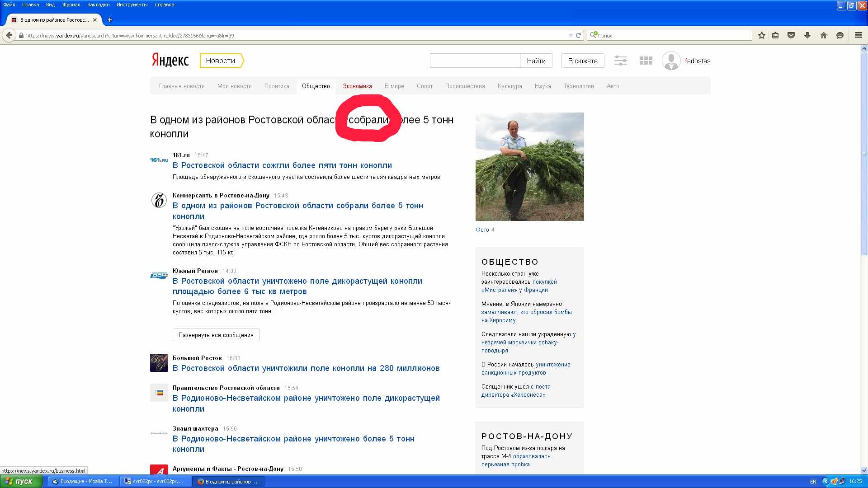Bookmark this page with the star icon
Screen dimensions: 868x488
[x=762, y=35]
